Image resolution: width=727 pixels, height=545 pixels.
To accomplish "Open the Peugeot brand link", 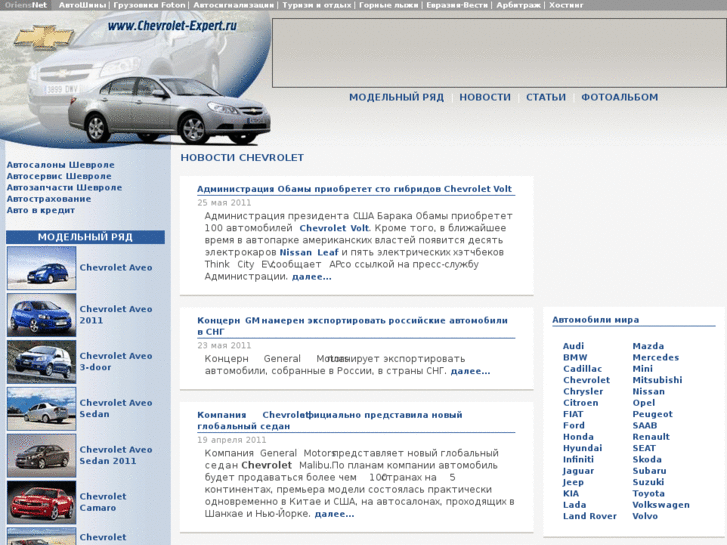I will point(652,414).
